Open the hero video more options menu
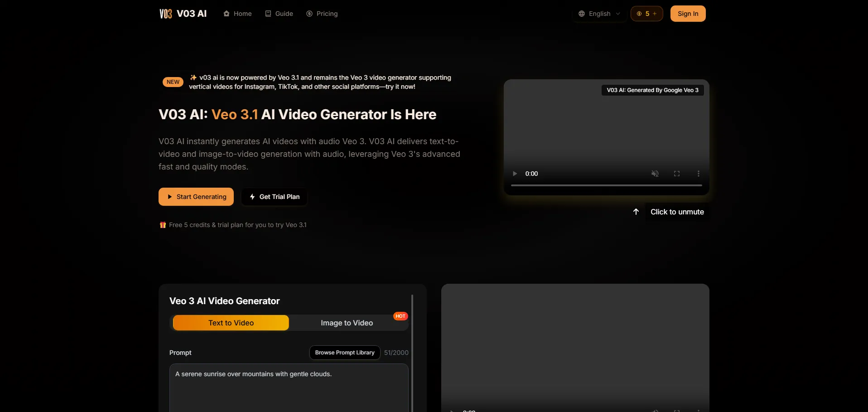Viewport: 868px width, 412px height. click(x=698, y=174)
